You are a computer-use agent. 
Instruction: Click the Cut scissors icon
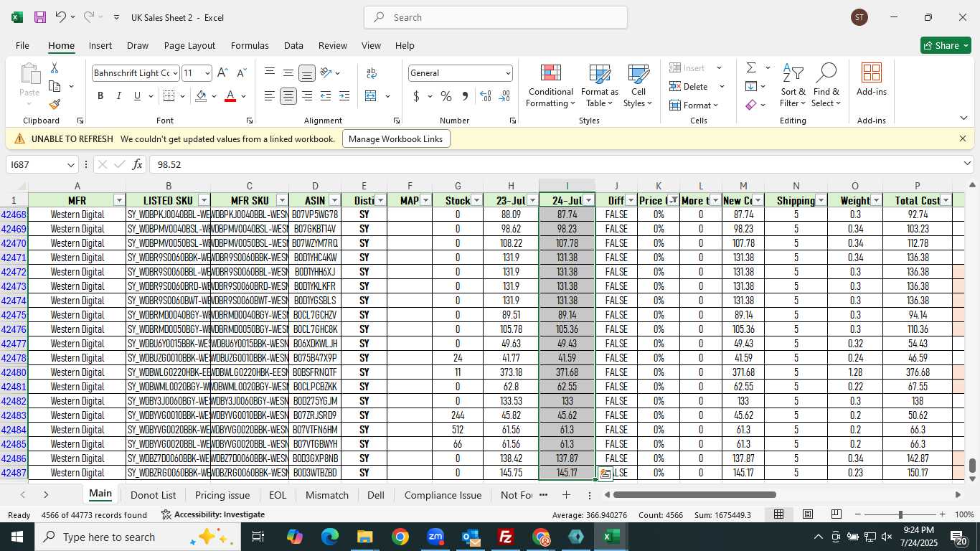pyautogui.click(x=55, y=68)
